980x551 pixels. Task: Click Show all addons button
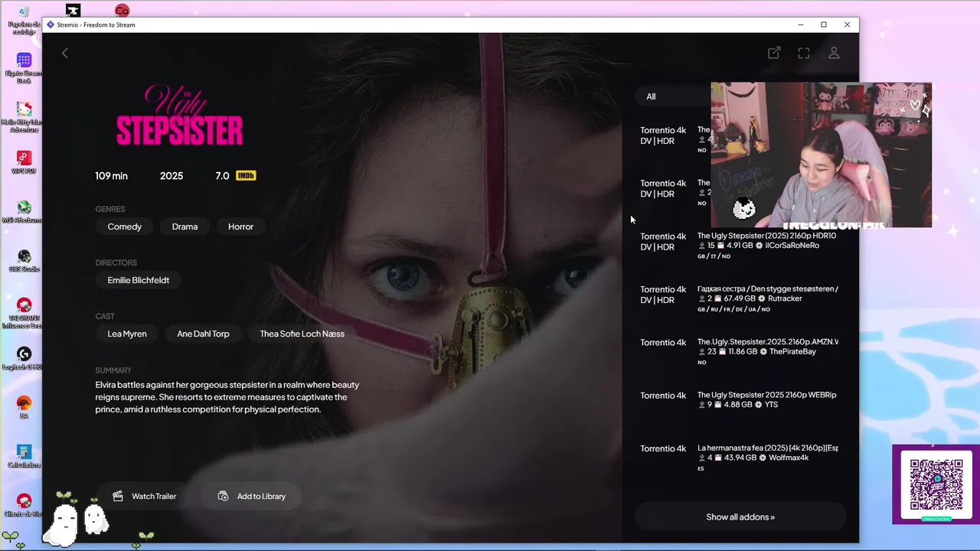pyautogui.click(x=740, y=517)
